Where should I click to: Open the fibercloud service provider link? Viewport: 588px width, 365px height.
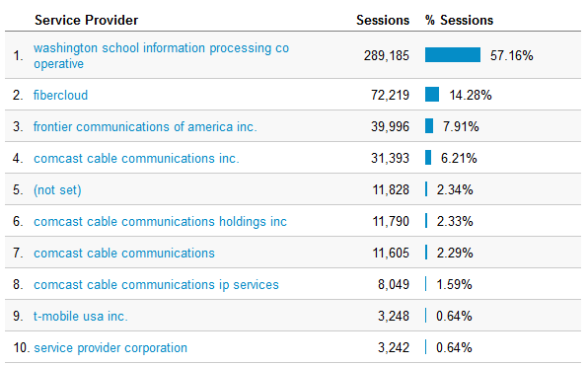60,95
